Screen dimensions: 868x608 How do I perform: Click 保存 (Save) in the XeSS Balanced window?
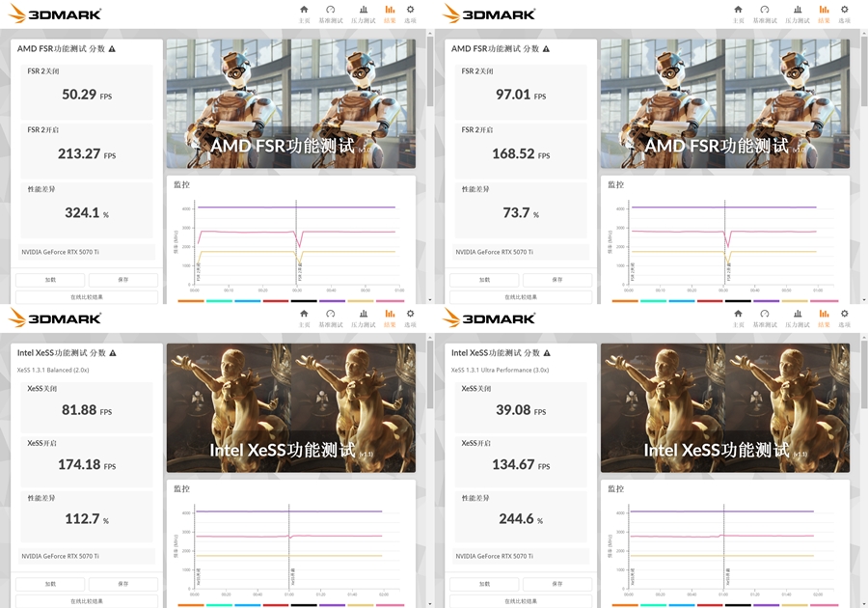pyautogui.click(x=122, y=584)
